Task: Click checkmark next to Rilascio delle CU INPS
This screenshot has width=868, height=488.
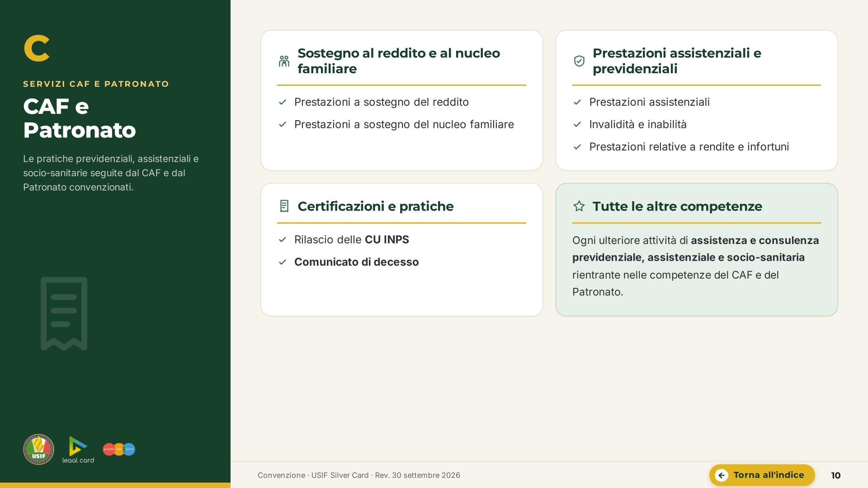Action: click(x=283, y=239)
